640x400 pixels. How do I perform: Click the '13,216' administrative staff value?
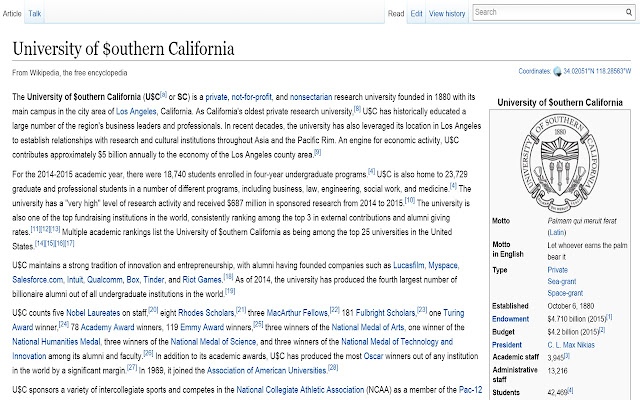tap(557, 371)
